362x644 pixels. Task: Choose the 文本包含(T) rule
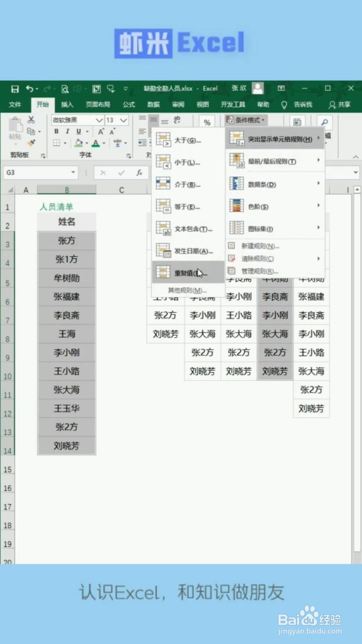(189, 228)
